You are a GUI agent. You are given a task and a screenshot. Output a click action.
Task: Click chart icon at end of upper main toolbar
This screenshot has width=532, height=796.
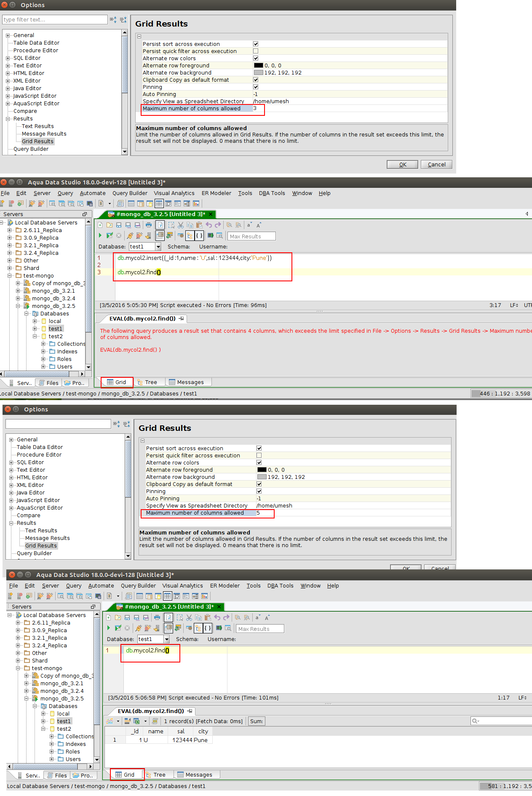[x=196, y=204]
